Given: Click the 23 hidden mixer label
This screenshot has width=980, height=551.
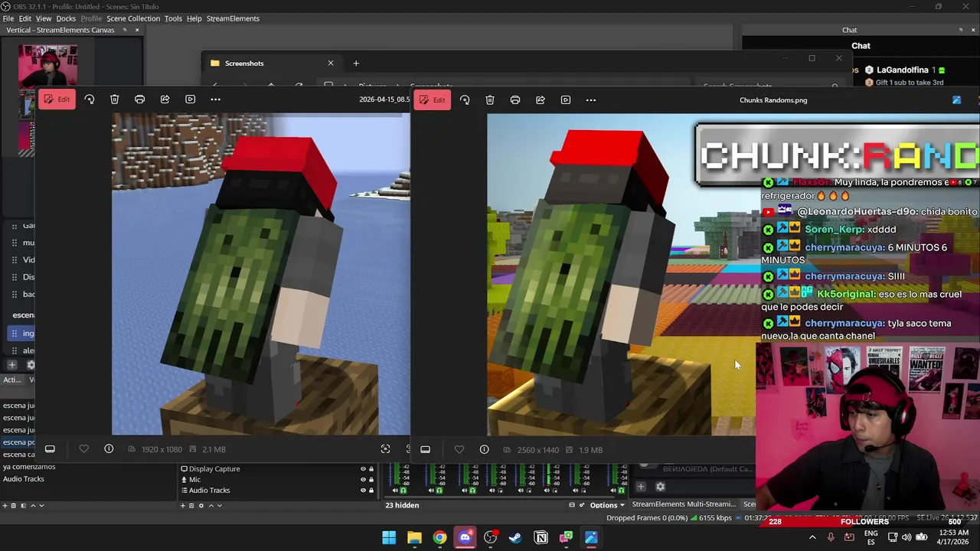Looking at the screenshot, I should click(402, 505).
